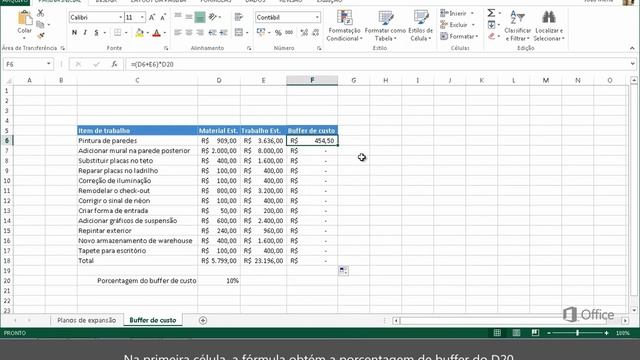
Task: Click the Fill down icon
Action: pyautogui.click(x=491, y=25)
